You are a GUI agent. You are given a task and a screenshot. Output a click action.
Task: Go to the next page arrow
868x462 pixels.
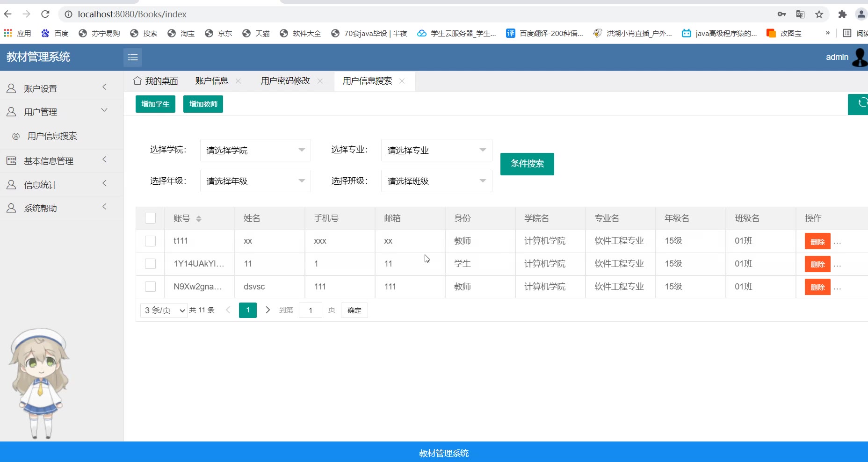(x=268, y=310)
